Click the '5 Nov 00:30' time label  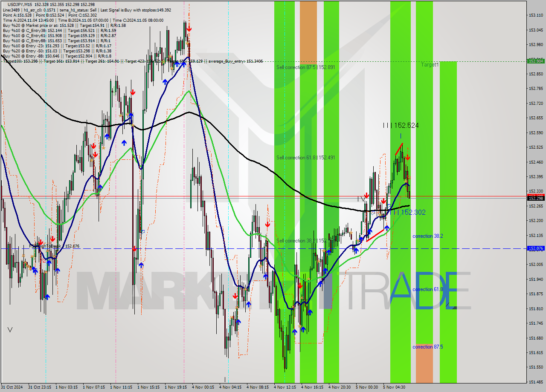point(367,387)
